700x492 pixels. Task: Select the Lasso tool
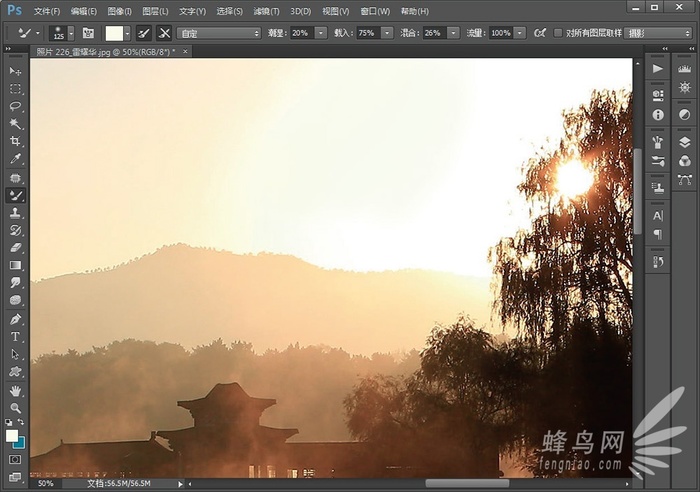point(15,106)
